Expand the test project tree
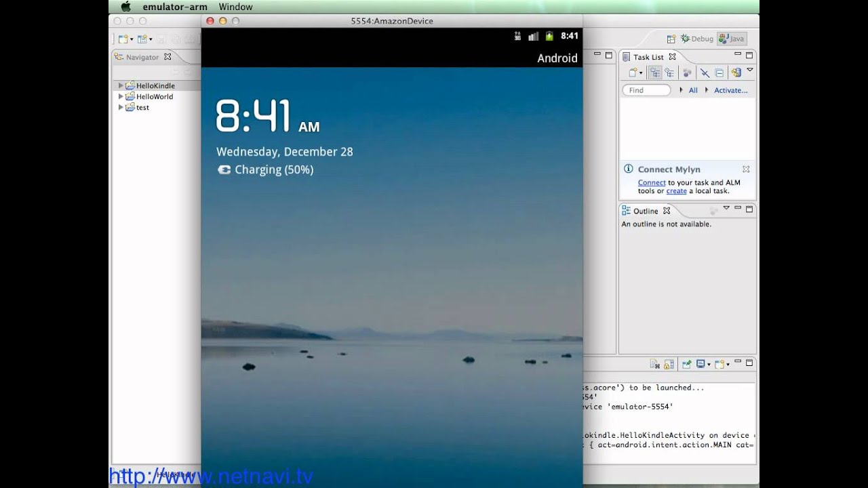 pos(121,107)
